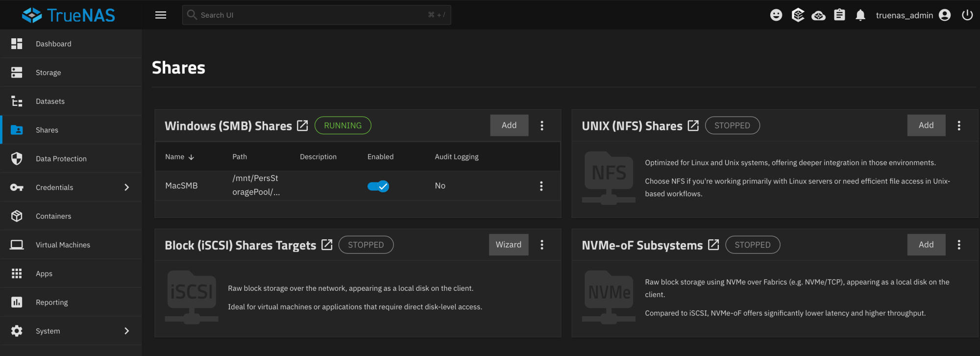Disable the MacSMB share toggle
This screenshot has width=980, height=356.
point(378,186)
